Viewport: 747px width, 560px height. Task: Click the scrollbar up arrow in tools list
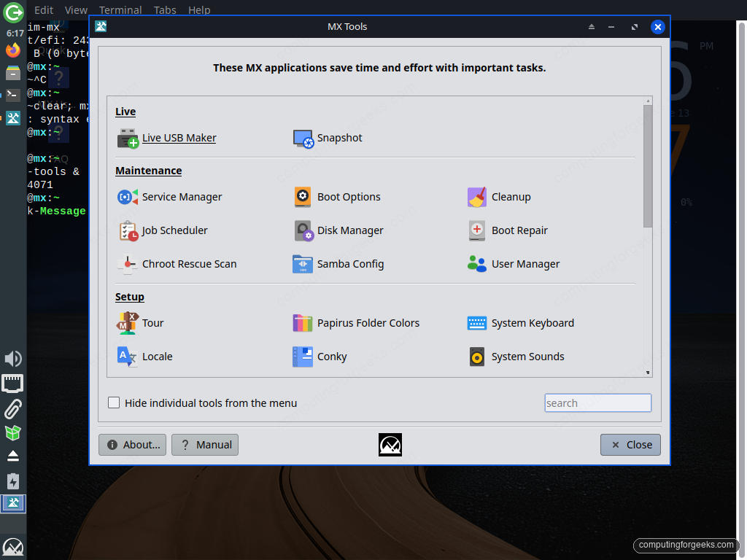648,101
